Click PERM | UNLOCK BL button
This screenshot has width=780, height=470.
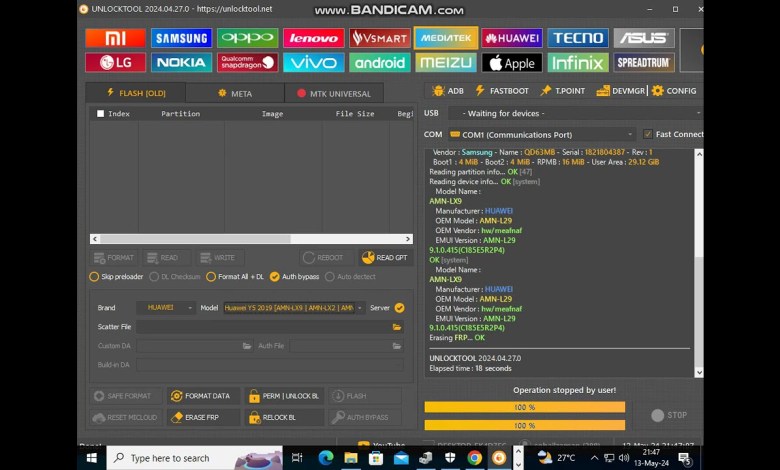point(284,396)
